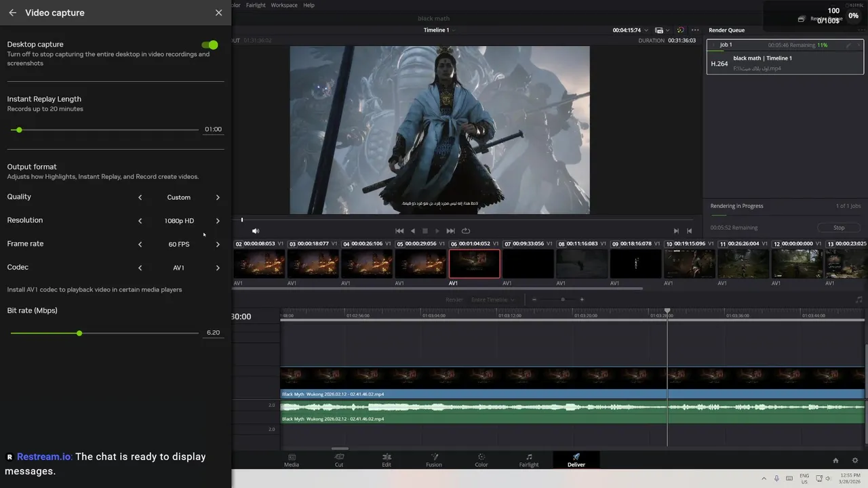
Task: Mute the viewer volume
Action: 256,231
